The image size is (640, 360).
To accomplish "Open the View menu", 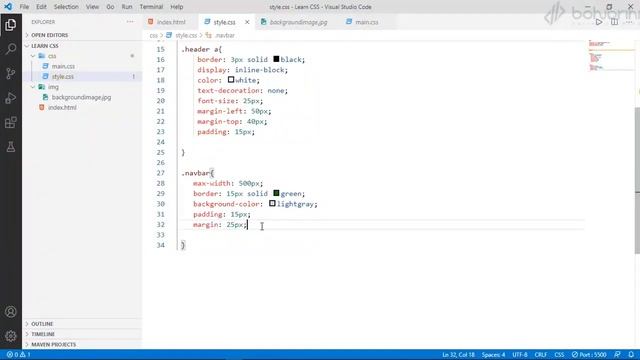I will [92, 7].
